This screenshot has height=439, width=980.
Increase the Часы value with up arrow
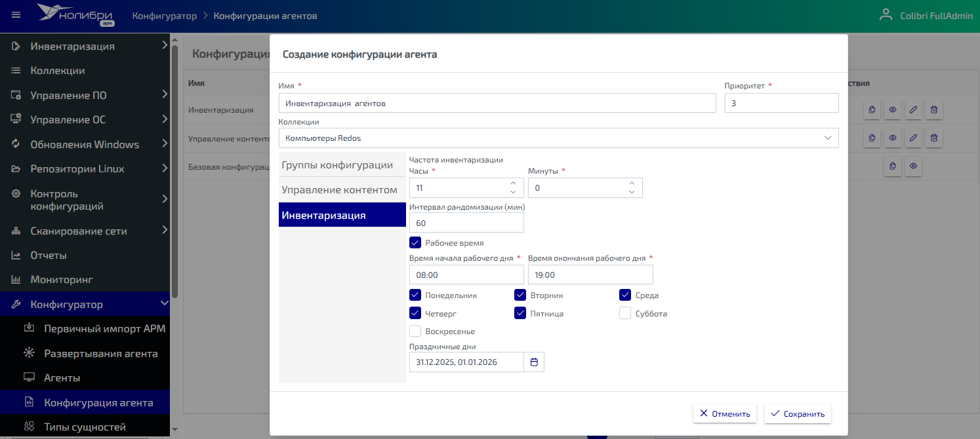[513, 183]
